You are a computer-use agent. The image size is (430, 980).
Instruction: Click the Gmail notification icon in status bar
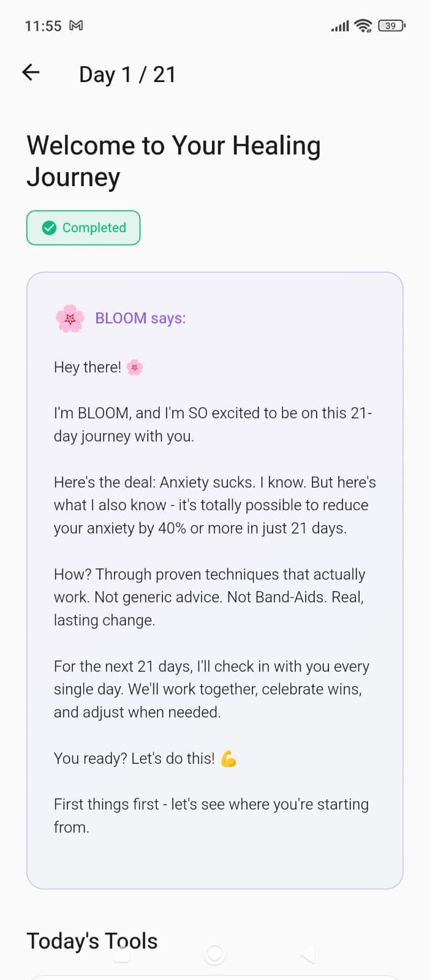pyautogui.click(x=76, y=26)
